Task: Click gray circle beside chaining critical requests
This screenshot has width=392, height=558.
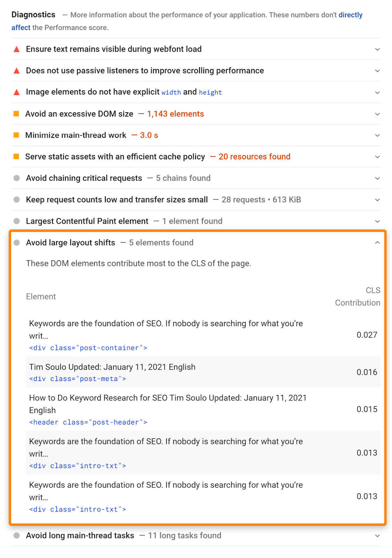Action: coord(16,178)
